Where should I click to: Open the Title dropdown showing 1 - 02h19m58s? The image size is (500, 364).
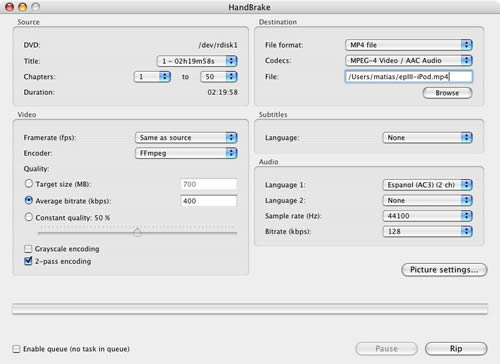coord(197,61)
